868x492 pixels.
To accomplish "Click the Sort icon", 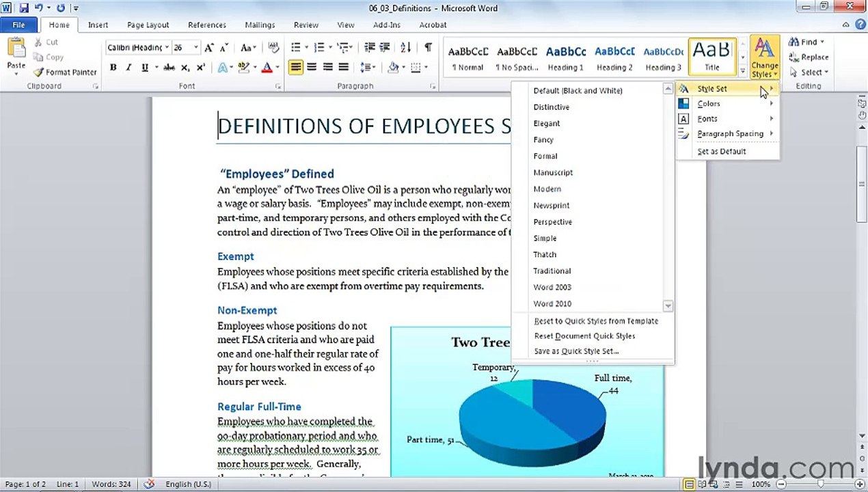I will point(406,48).
